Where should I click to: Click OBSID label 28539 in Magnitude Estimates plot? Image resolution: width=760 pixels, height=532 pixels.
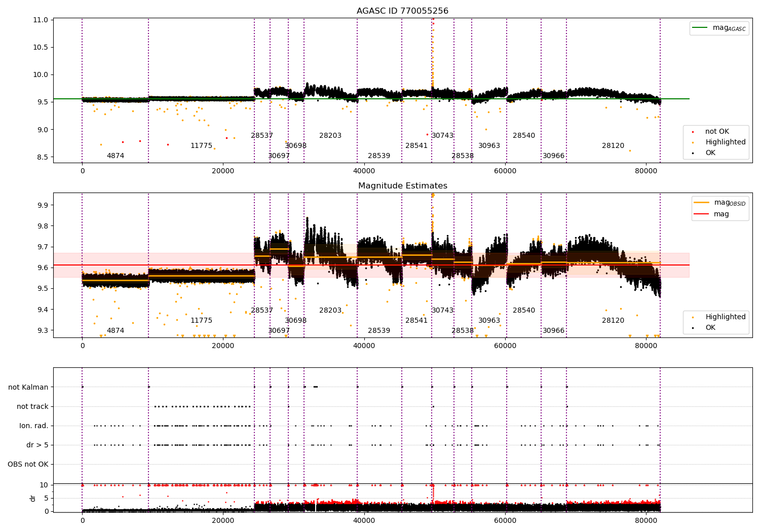pos(379,330)
